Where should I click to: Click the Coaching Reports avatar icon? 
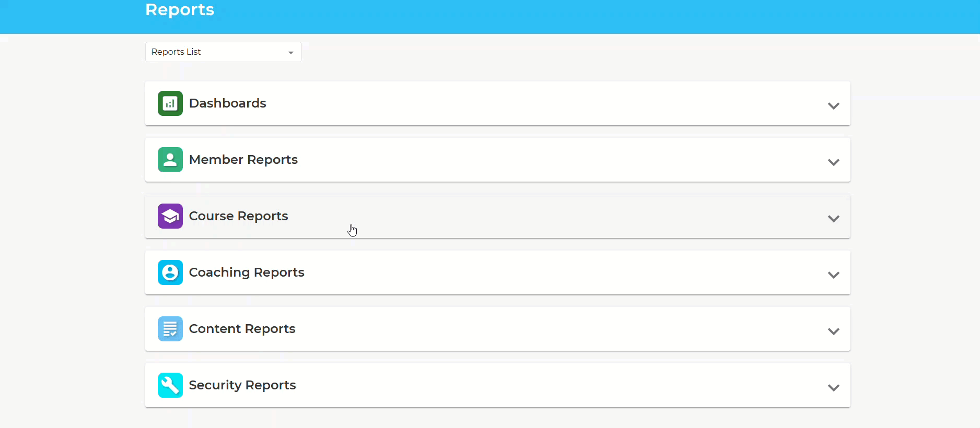point(170,272)
